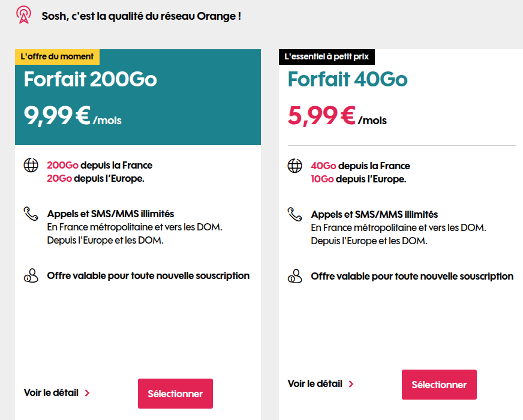
Task: Open Voir le détail for Forfait 40Go
Action: (315, 383)
